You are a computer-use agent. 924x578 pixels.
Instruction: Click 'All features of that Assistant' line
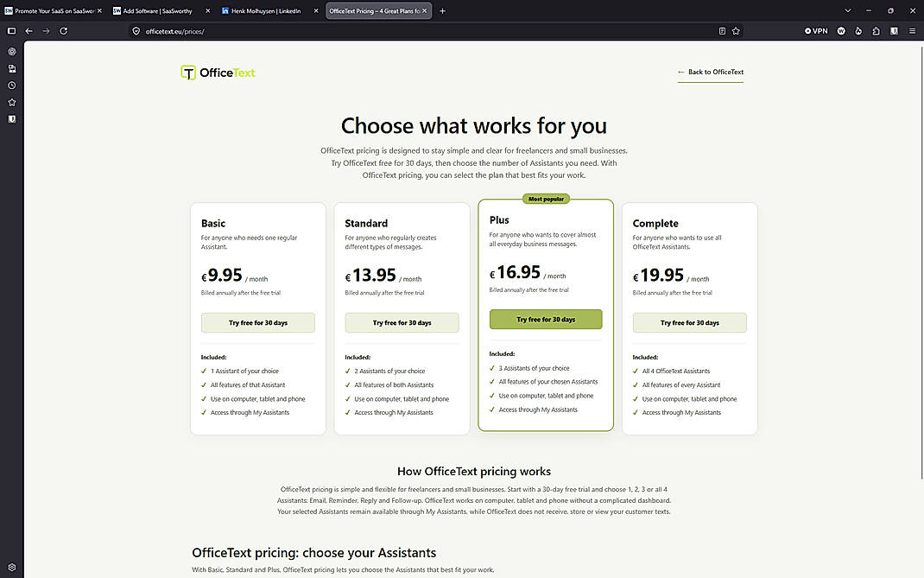[248, 385]
